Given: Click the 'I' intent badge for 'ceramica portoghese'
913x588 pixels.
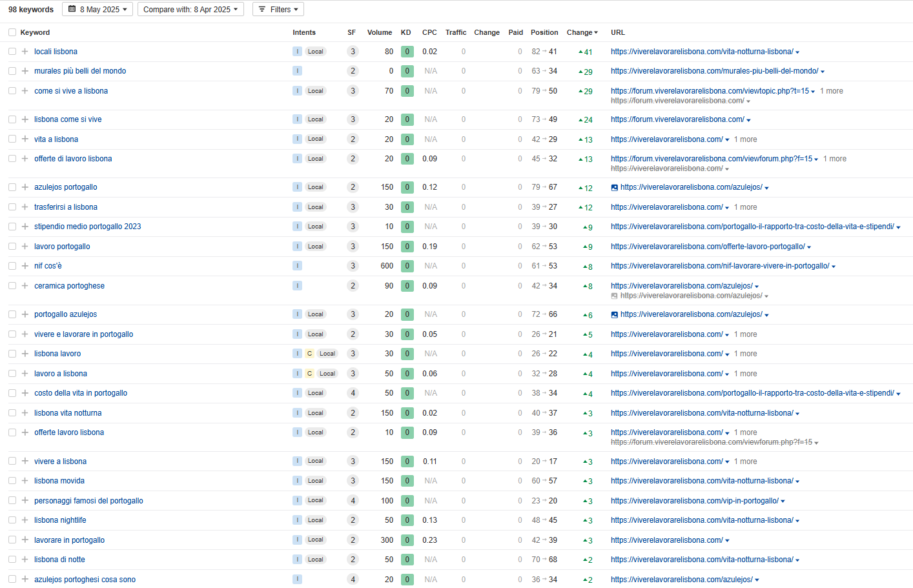Looking at the screenshot, I should (297, 286).
